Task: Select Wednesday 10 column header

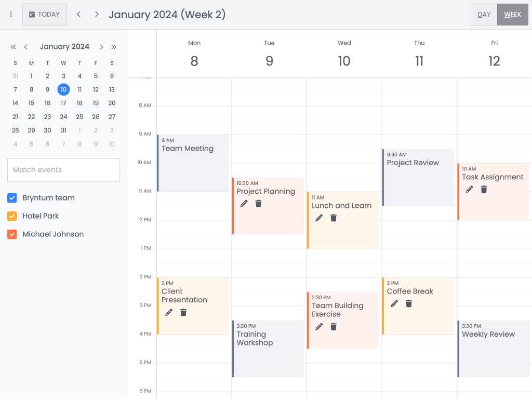Action: click(344, 54)
